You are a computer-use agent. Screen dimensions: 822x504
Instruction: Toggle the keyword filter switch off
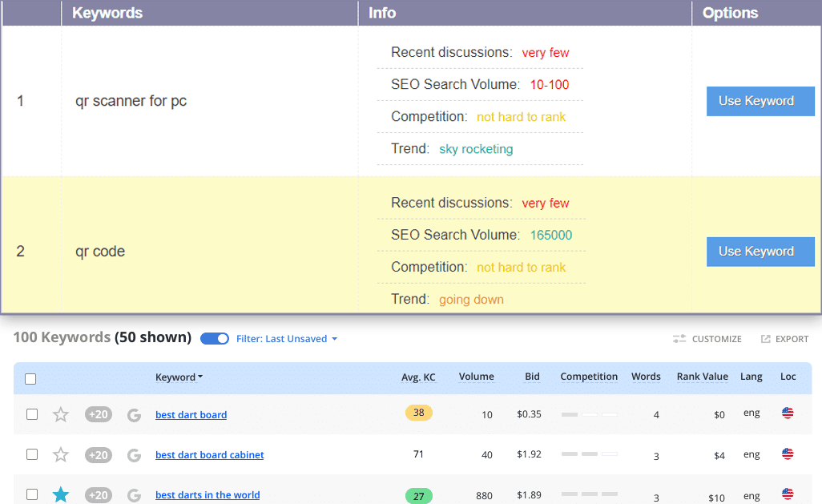click(x=215, y=339)
